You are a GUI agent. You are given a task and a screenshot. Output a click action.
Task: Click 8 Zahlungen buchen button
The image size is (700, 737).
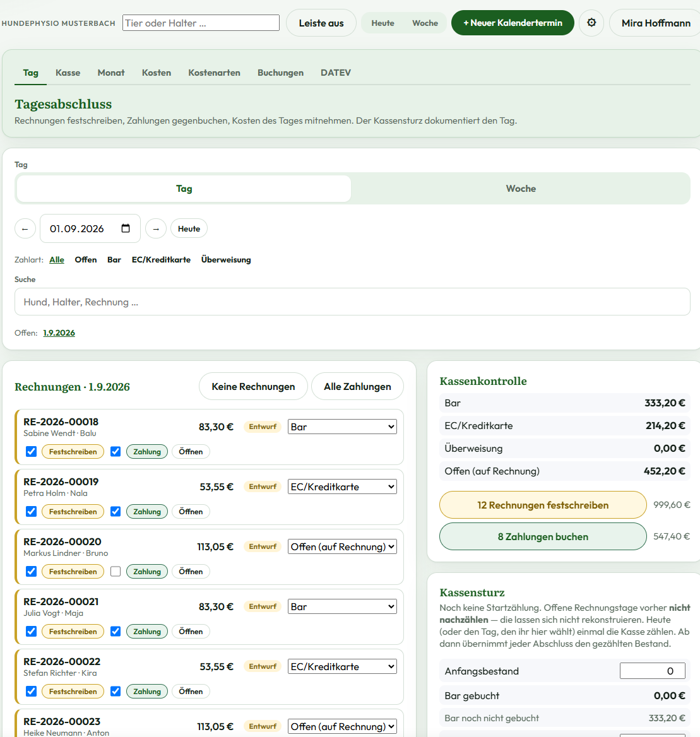click(x=543, y=536)
